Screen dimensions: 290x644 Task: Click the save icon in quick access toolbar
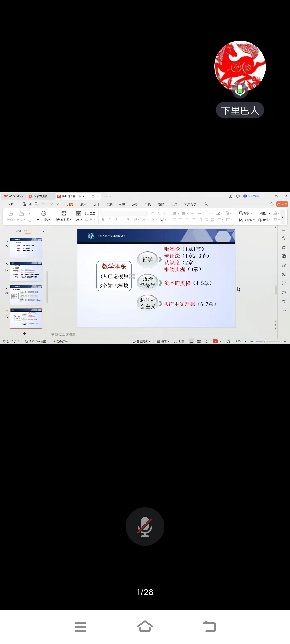(24, 204)
